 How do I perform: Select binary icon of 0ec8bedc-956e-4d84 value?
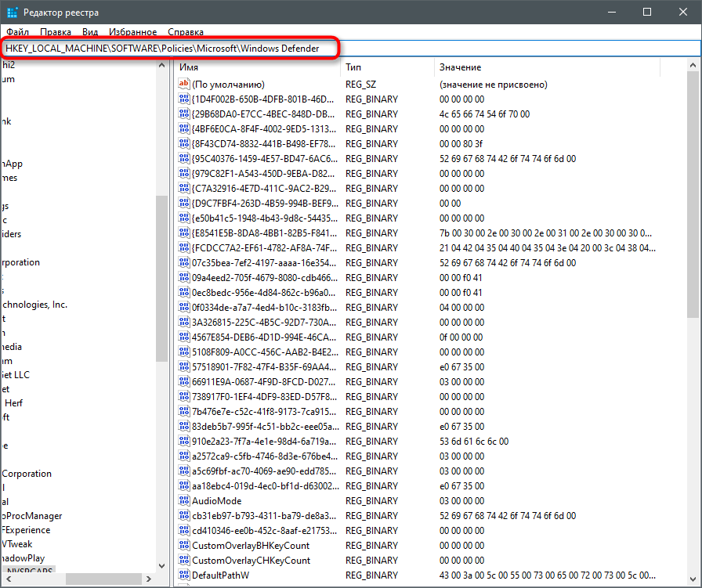[183, 292]
